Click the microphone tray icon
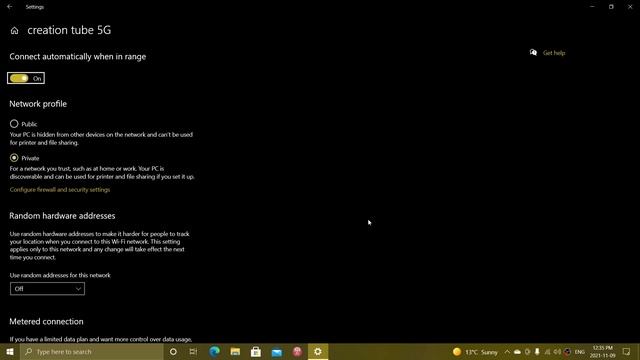This screenshot has height=360, width=640. click(x=537, y=351)
